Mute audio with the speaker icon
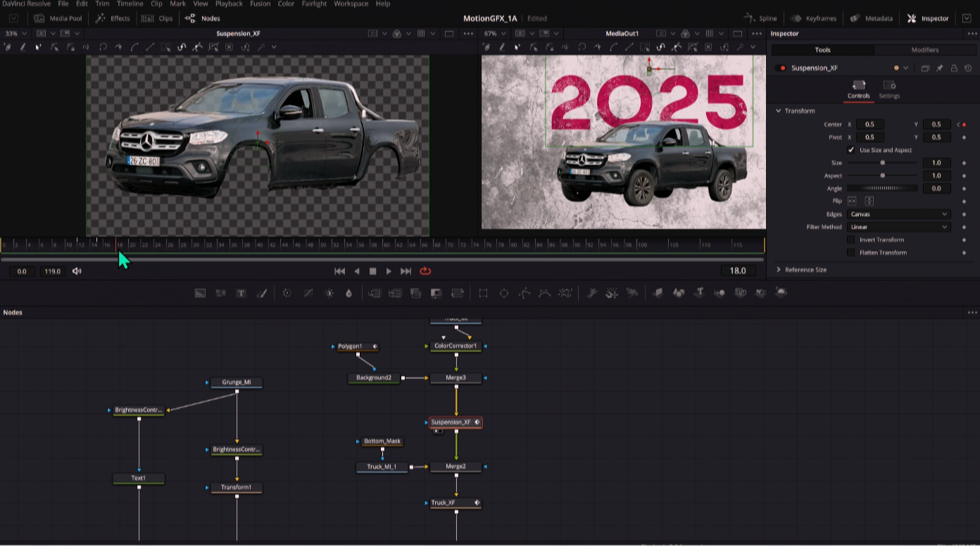This screenshot has width=980, height=546. point(77,271)
